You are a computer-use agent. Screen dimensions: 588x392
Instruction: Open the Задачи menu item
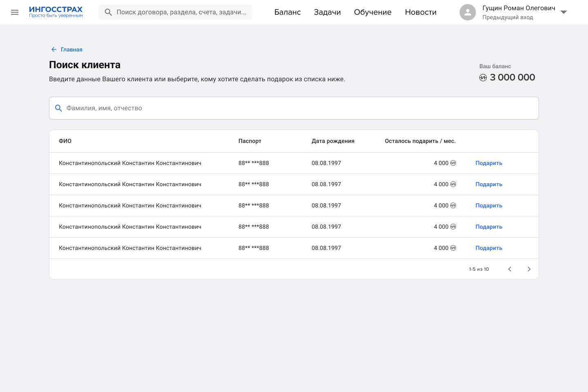click(327, 12)
